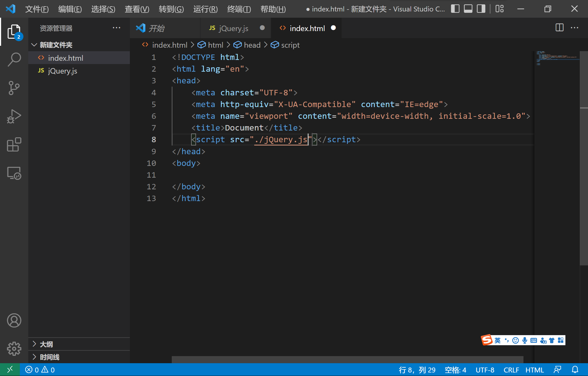Toggle the secondary side bar layout button

(481, 9)
